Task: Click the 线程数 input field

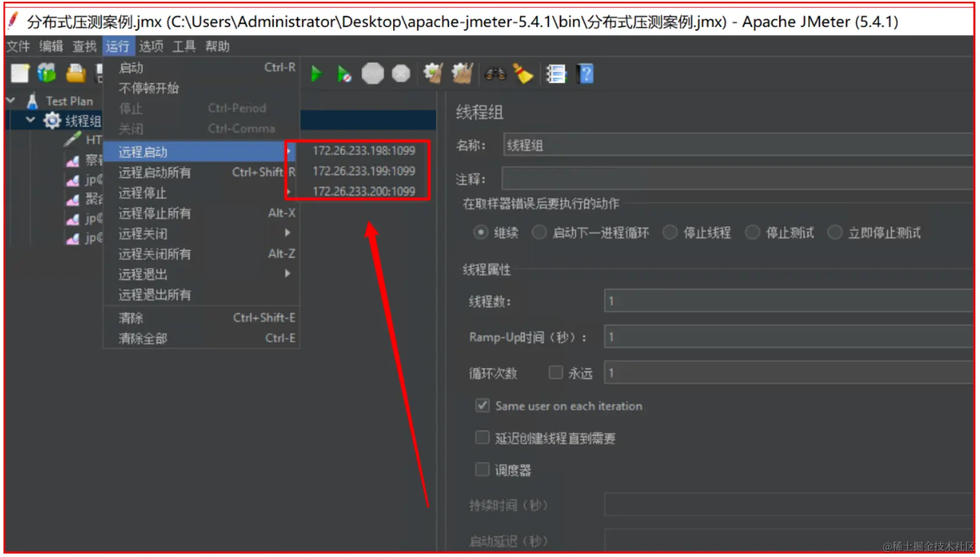Action: click(789, 301)
